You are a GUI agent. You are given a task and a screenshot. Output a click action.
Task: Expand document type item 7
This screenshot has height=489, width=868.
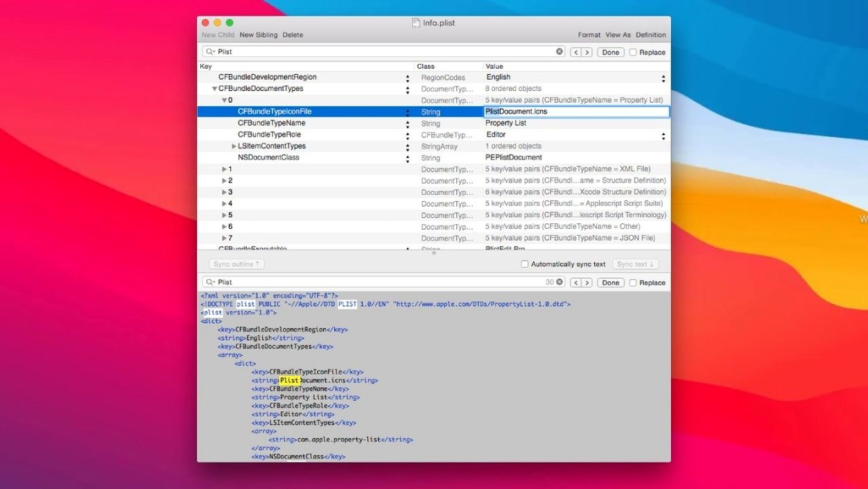click(x=224, y=238)
